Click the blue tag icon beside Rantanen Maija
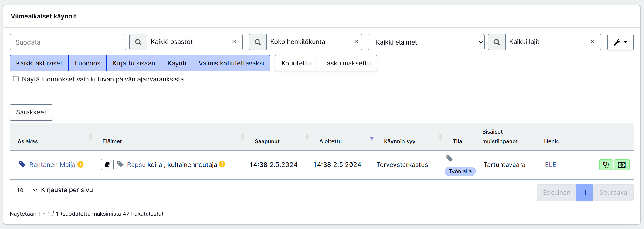The height and width of the screenshot is (229, 644). pyautogui.click(x=22, y=164)
